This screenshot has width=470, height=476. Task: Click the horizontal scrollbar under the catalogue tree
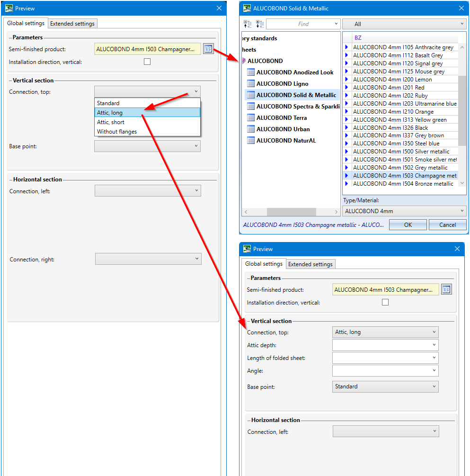point(291,212)
